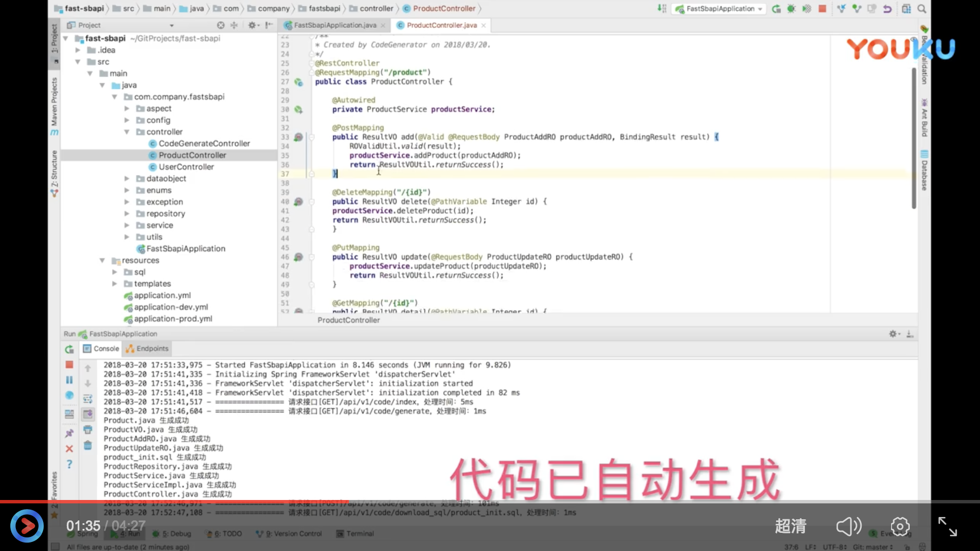Expand the templates folder

coord(114,284)
